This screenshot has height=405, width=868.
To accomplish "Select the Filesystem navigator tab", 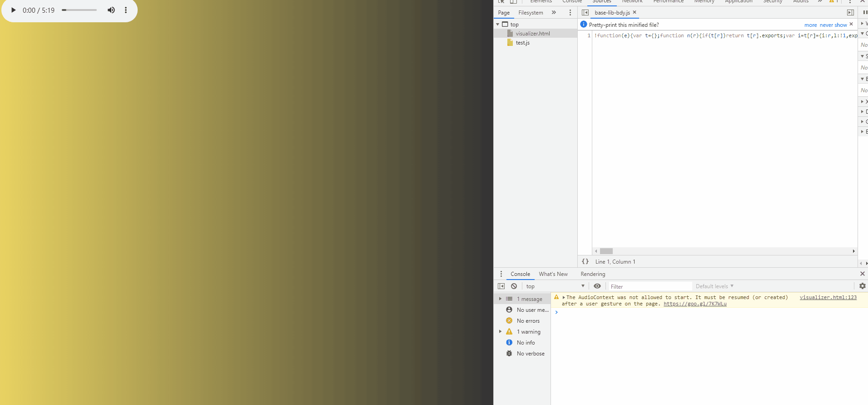I will (531, 13).
